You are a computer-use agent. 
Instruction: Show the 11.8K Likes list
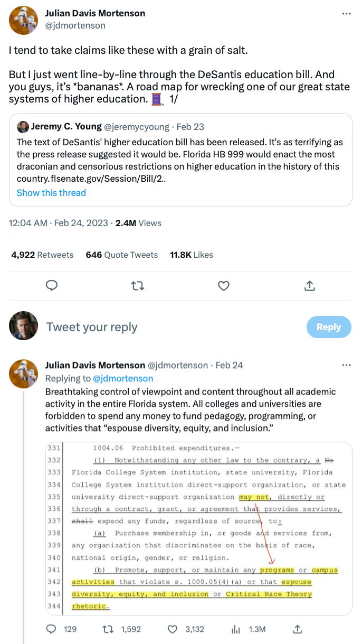[192, 255]
